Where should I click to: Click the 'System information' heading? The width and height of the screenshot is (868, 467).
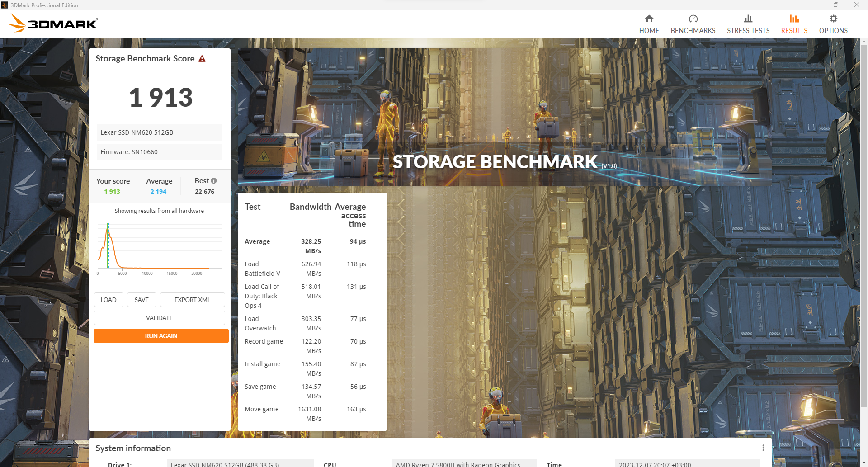[133, 448]
